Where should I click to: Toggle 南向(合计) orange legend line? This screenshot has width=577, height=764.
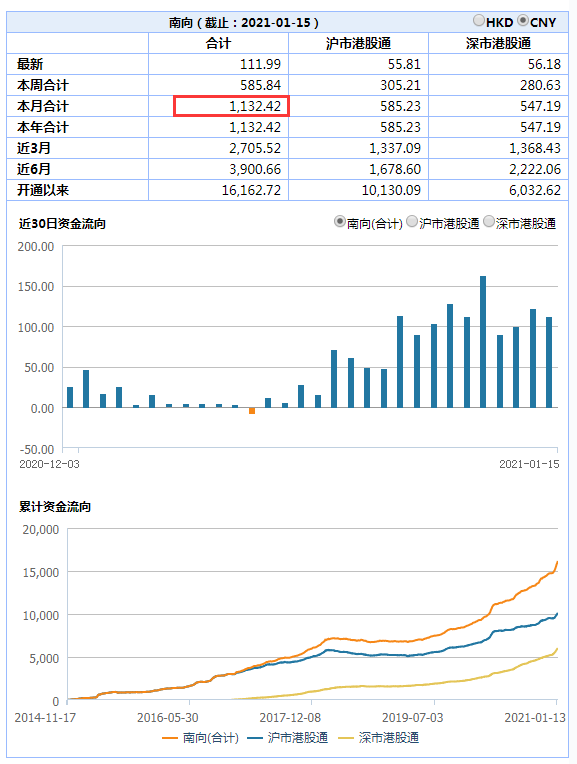pyautogui.click(x=200, y=738)
